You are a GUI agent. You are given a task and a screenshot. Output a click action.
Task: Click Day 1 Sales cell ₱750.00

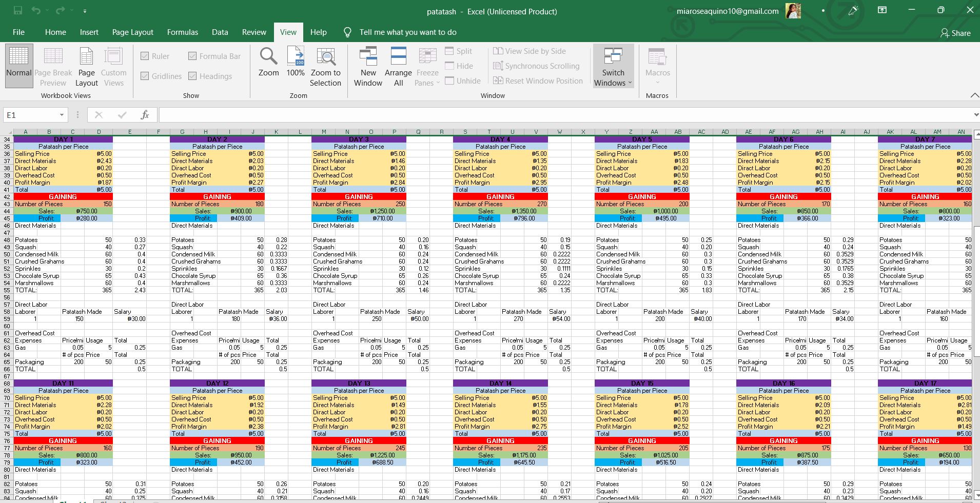(x=86, y=211)
